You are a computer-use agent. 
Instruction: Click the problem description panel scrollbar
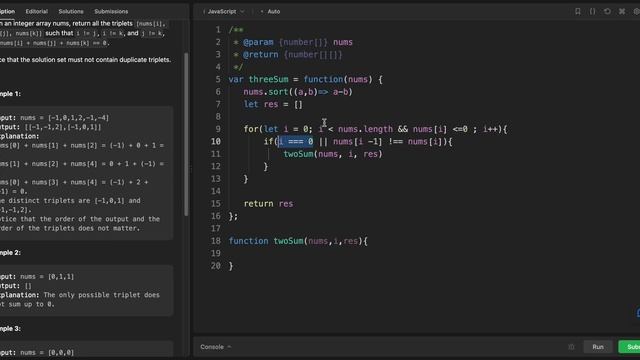tap(186, 134)
